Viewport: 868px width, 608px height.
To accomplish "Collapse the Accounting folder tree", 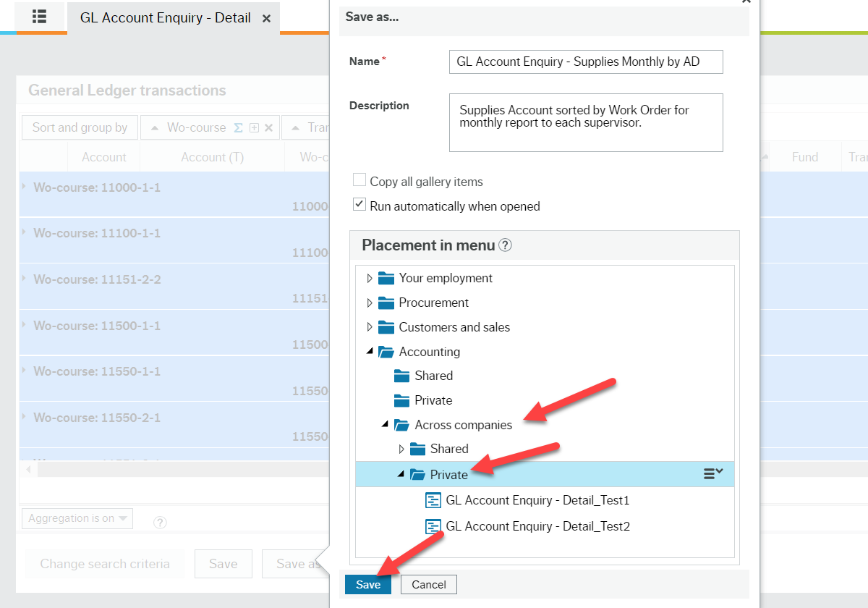I will 371,352.
